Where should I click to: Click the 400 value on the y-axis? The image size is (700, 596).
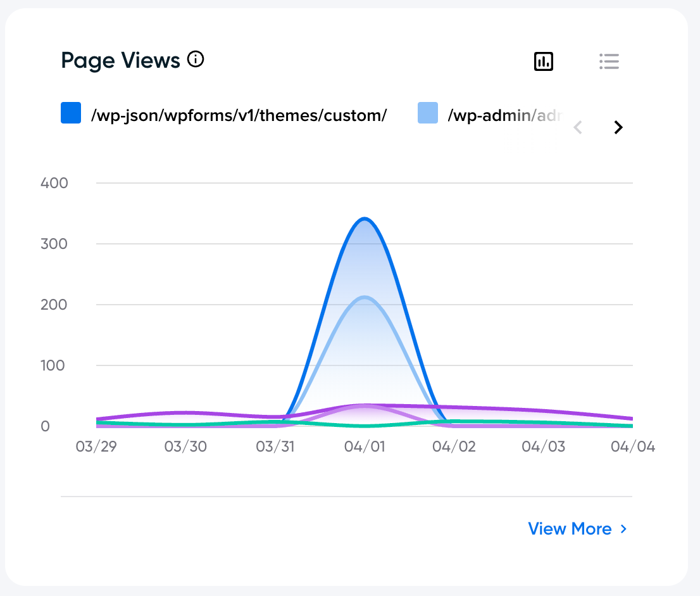point(54,183)
